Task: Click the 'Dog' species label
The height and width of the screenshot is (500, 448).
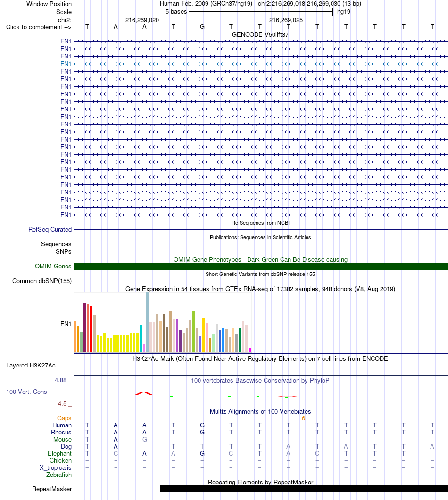Action: click(66, 447)
